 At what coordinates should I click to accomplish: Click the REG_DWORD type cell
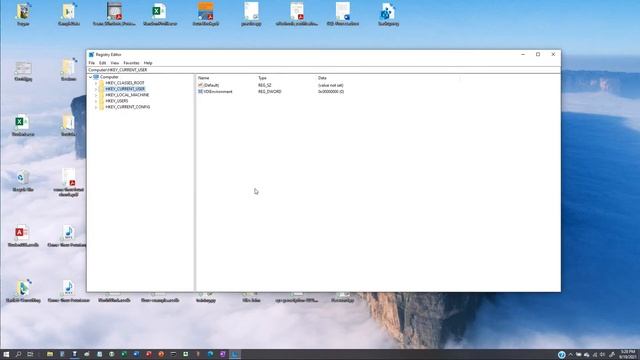[269, 92]
